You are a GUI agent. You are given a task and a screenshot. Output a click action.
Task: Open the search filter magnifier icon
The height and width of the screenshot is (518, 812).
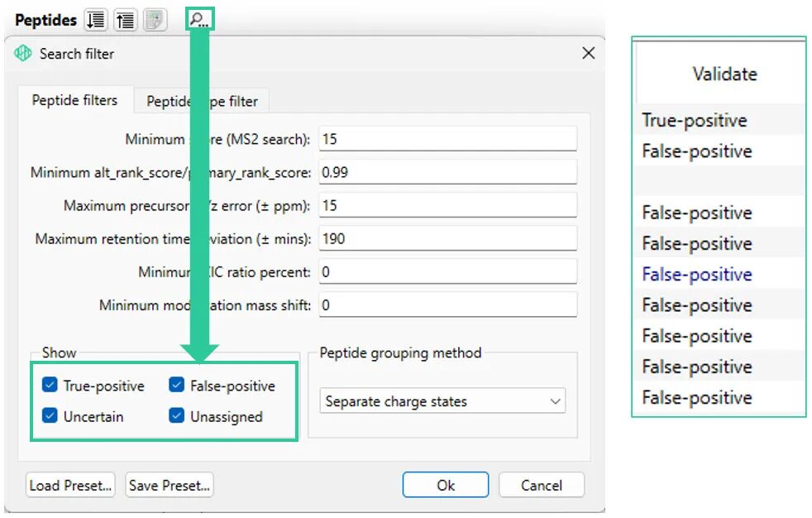point(199,20)
